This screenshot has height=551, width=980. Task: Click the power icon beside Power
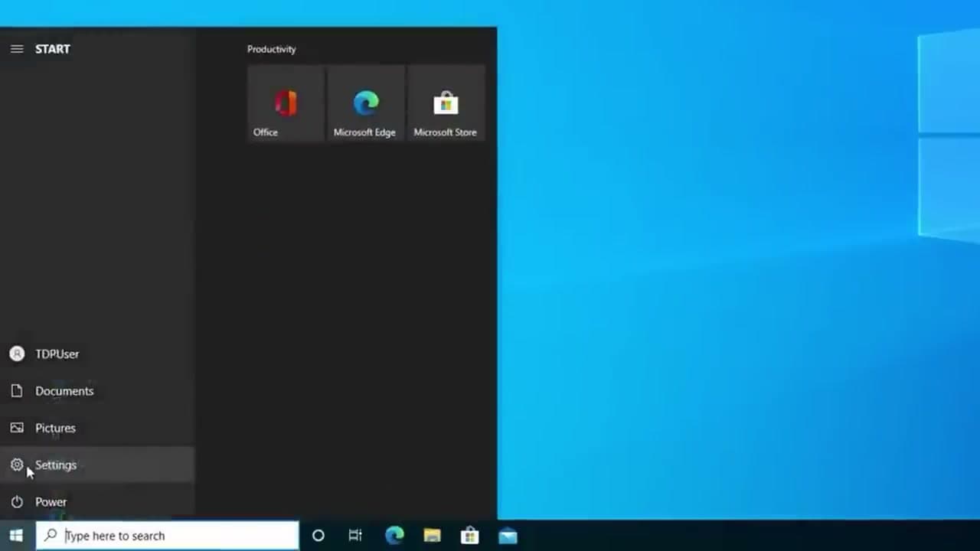(17, 502)
